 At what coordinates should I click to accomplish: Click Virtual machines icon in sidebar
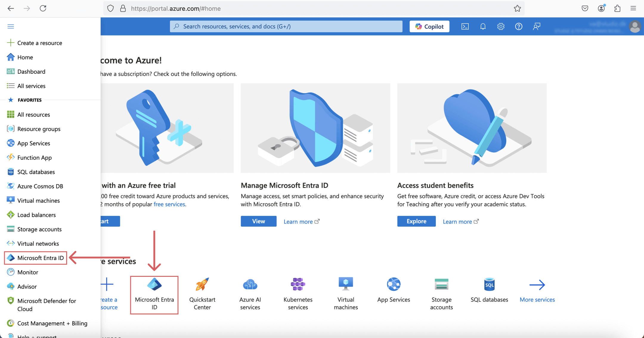pyautogui.click(x=11, y=201)
